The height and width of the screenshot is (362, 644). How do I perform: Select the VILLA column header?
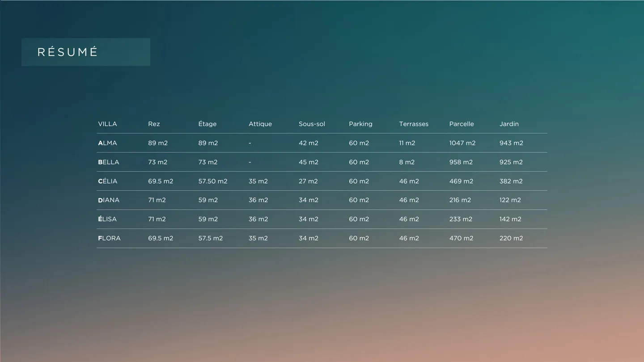pyautogui.click(x=107, y=124)
